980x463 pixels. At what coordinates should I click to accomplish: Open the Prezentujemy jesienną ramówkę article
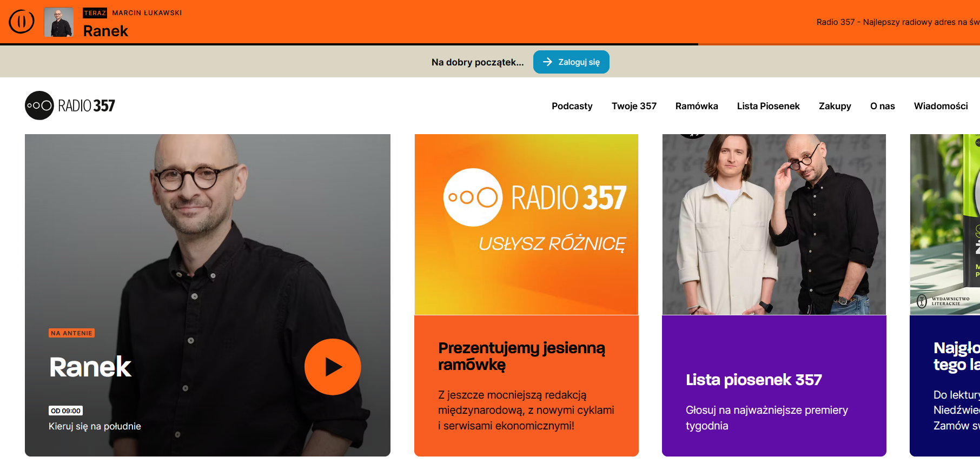point(521,356)
